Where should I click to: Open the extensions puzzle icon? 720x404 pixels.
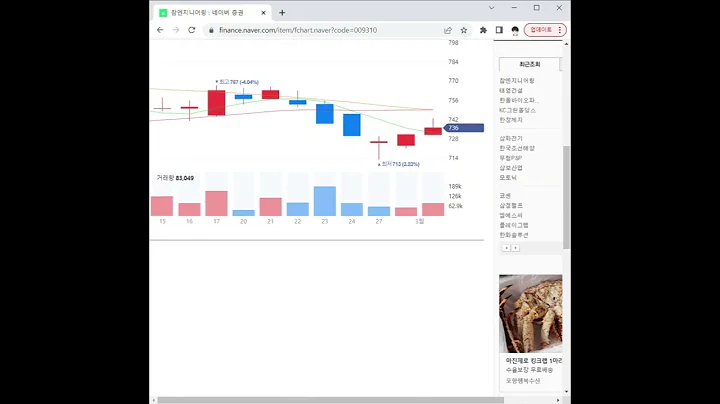click(483, 30)
